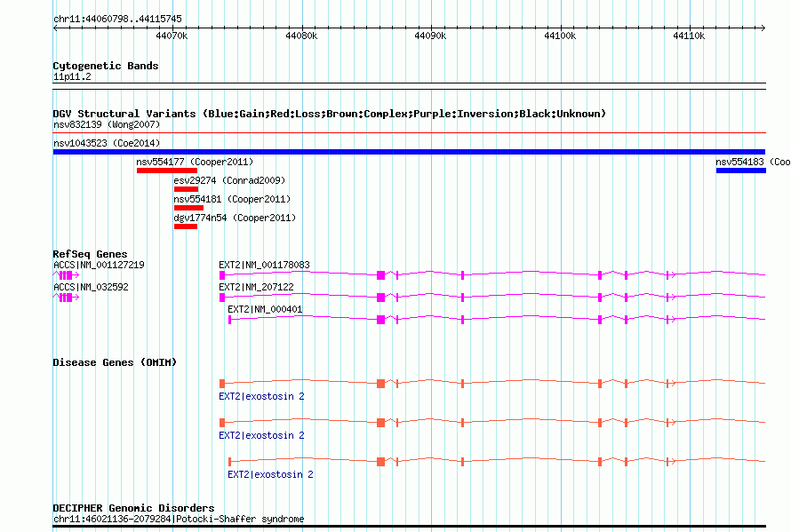
Task: Click the 44080k ruler tick label
Action: coord(301,36)
